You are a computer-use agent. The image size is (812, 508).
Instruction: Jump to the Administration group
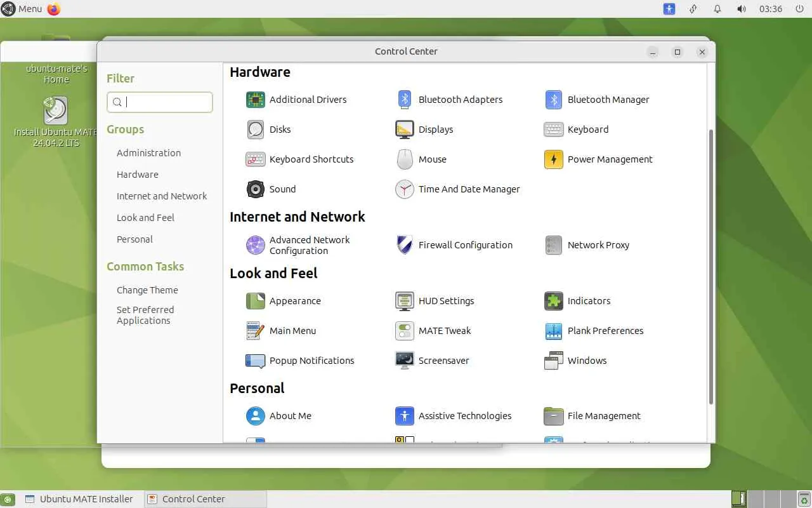coord(148,153)
